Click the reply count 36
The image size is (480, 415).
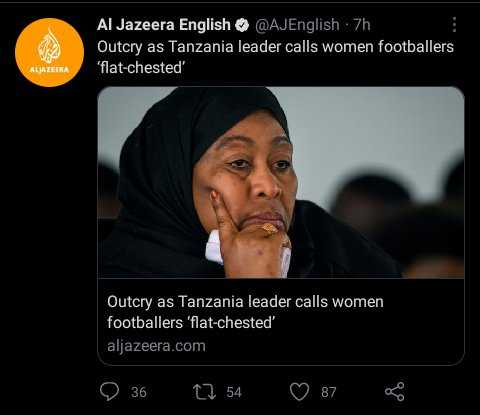tap(139, 392)
